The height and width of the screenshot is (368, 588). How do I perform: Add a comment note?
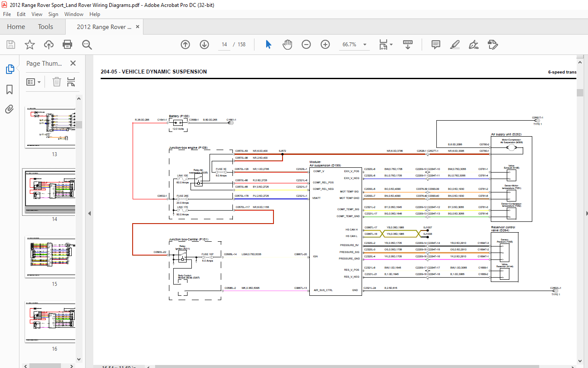[436, 45]
